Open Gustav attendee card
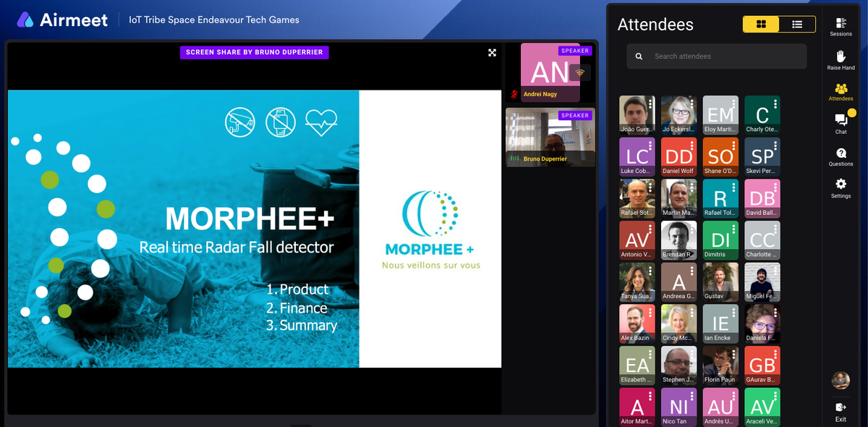The height and width of the screenshot is (427, 868). (721, 282)
